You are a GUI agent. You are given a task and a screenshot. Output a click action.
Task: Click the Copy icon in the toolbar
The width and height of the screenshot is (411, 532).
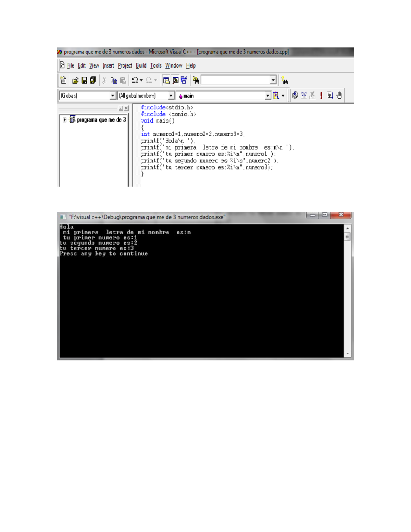[x=114, y=81]
